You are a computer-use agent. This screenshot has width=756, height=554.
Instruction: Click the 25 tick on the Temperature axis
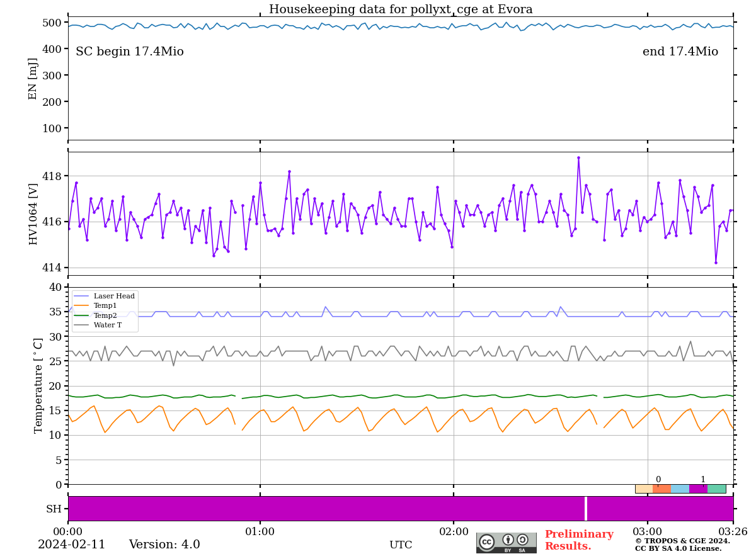pos(55,361)
